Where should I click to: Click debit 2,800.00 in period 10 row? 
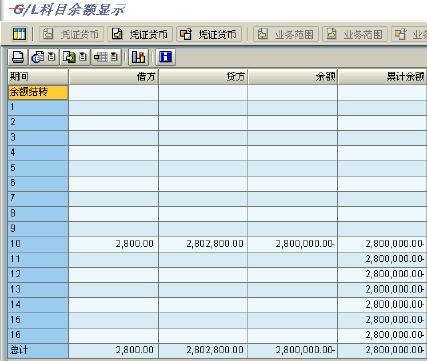point(135,244)
